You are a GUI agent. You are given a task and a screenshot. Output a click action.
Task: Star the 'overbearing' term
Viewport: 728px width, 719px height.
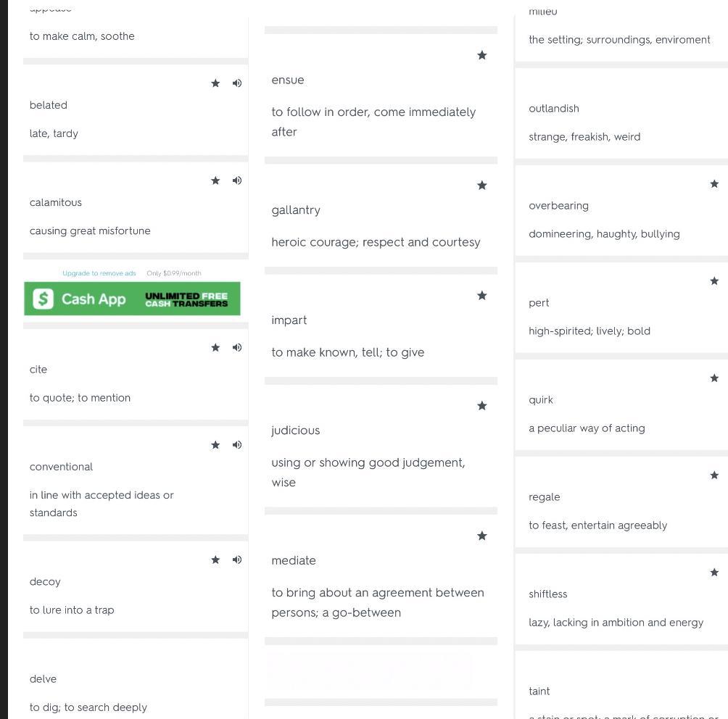714,184
